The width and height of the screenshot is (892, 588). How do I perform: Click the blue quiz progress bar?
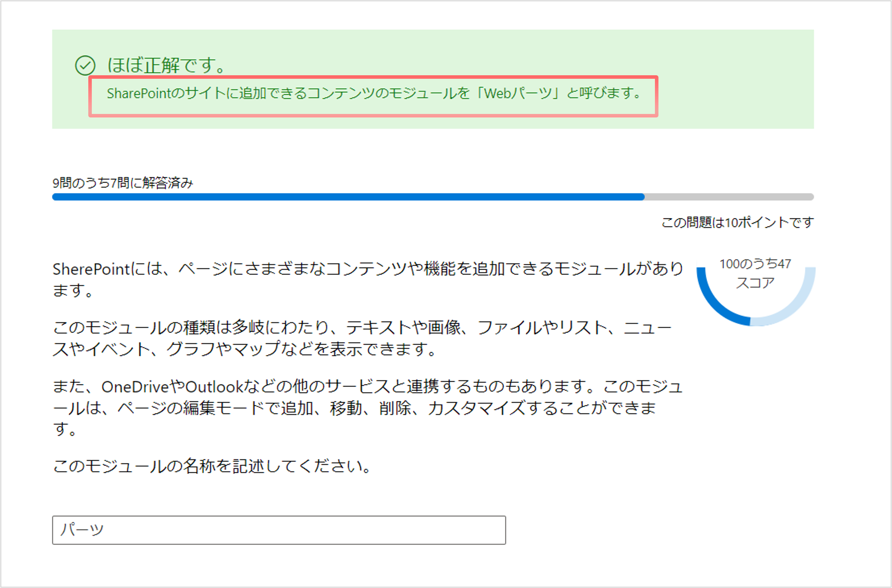(433, 197)
